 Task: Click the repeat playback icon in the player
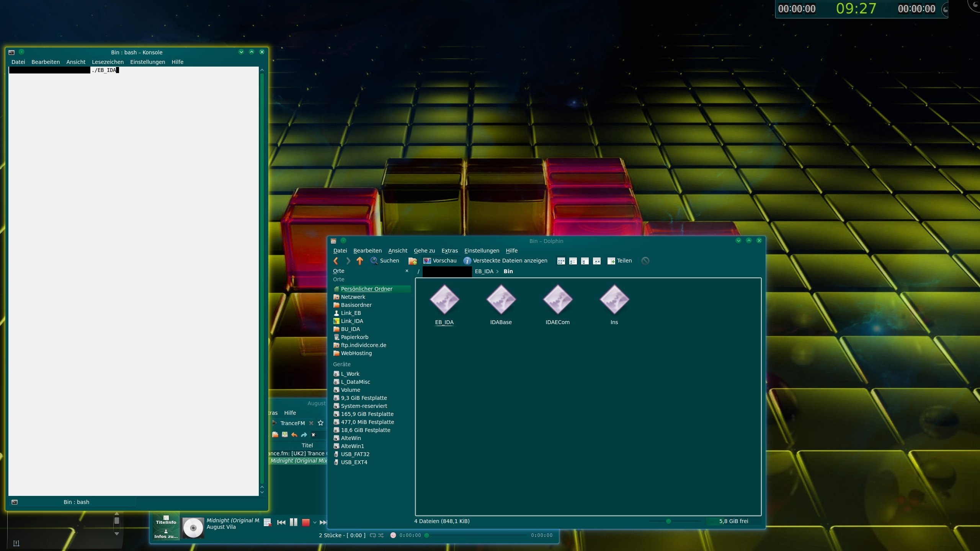[372, 535]
